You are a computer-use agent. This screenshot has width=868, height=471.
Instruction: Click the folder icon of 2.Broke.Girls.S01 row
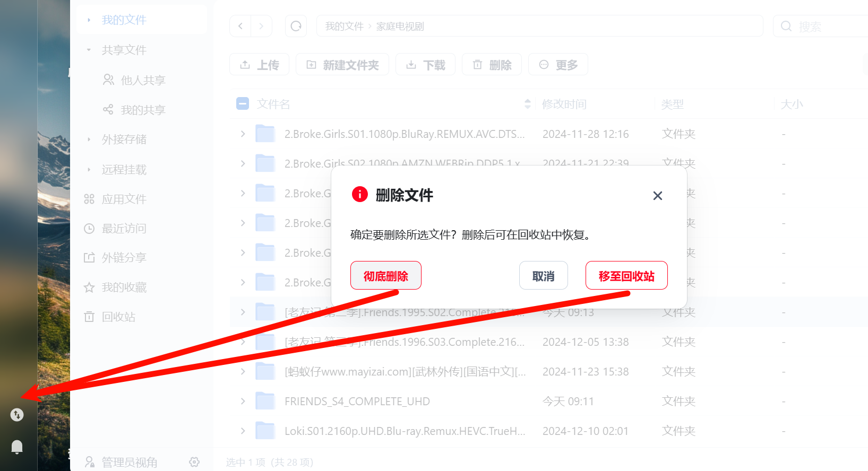pyautogui.click(x=265, y=134)
